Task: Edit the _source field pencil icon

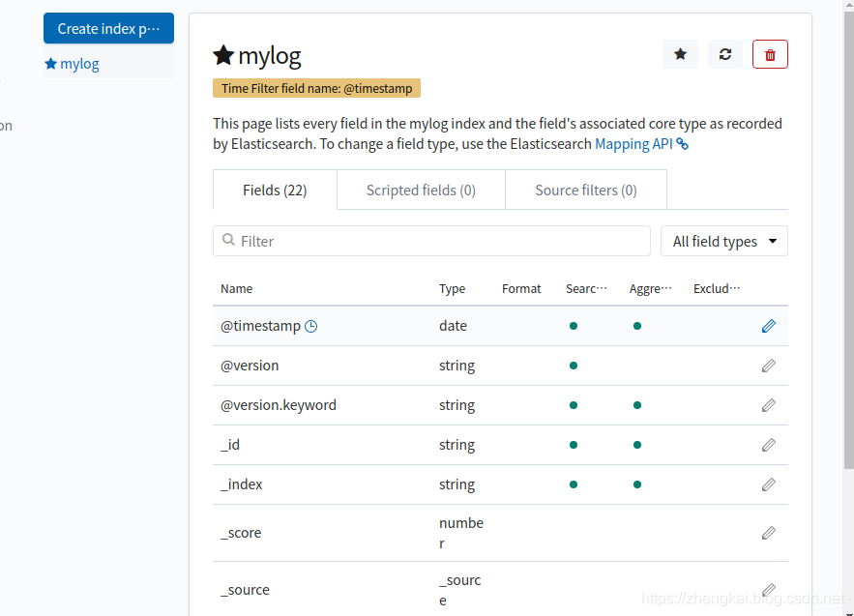Action: (769, 589)
